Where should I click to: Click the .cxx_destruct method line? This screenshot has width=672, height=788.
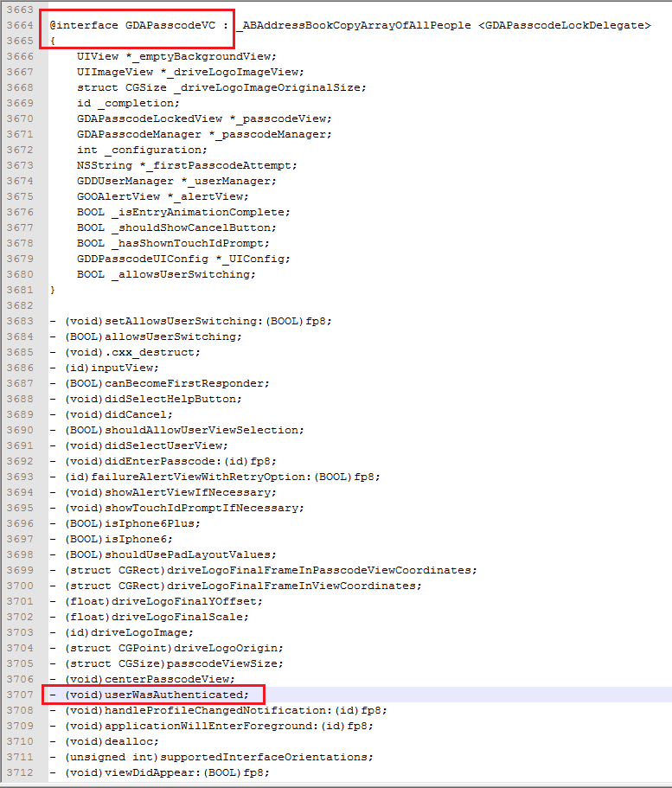pos(125,352)
